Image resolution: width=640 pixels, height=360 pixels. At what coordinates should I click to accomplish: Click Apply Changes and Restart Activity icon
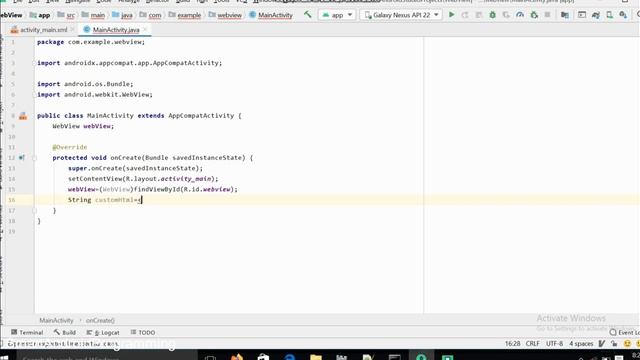pos(465,15)
